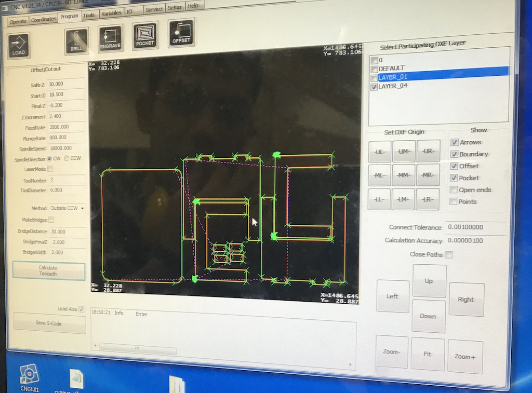
Task: Click the Fit button
Action: coord(428,354)
